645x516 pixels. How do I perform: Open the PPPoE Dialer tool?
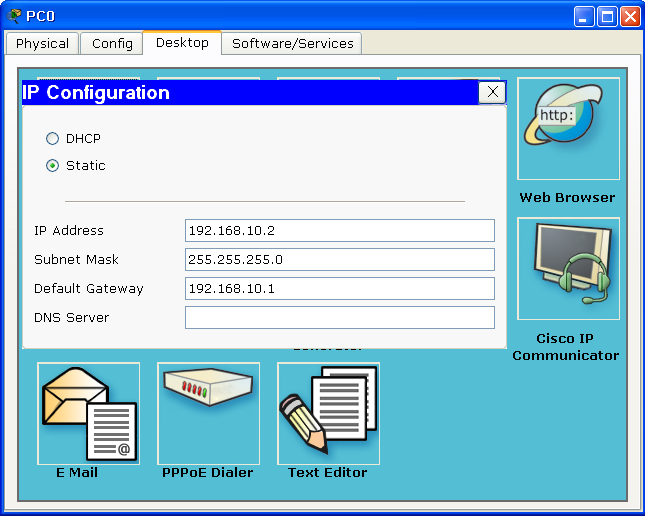click(208, 413)
